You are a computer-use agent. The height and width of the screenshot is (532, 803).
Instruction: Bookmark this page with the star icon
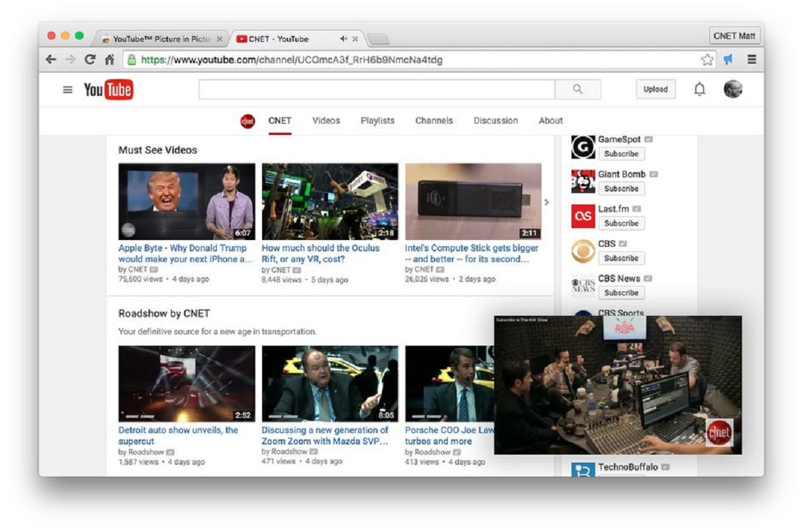[707, 60]
